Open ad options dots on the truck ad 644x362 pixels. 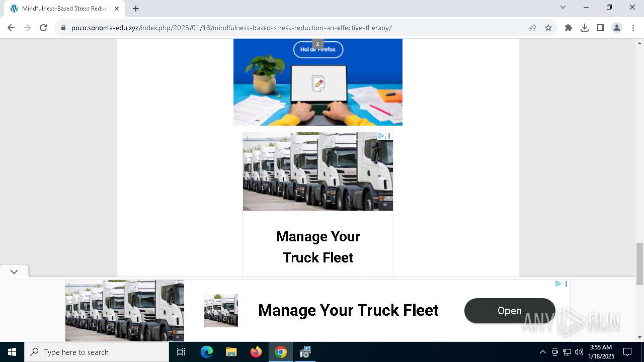(x=389, y=136)
